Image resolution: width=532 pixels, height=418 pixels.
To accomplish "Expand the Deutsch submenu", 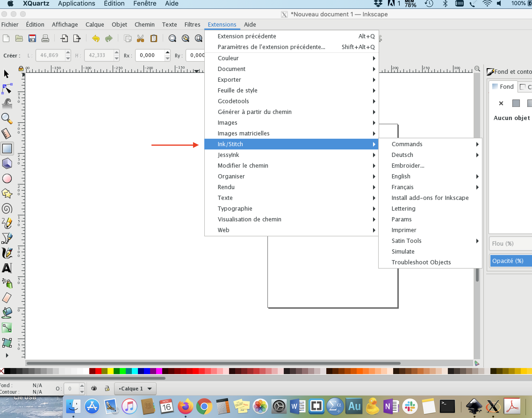I will click(430, 155).
